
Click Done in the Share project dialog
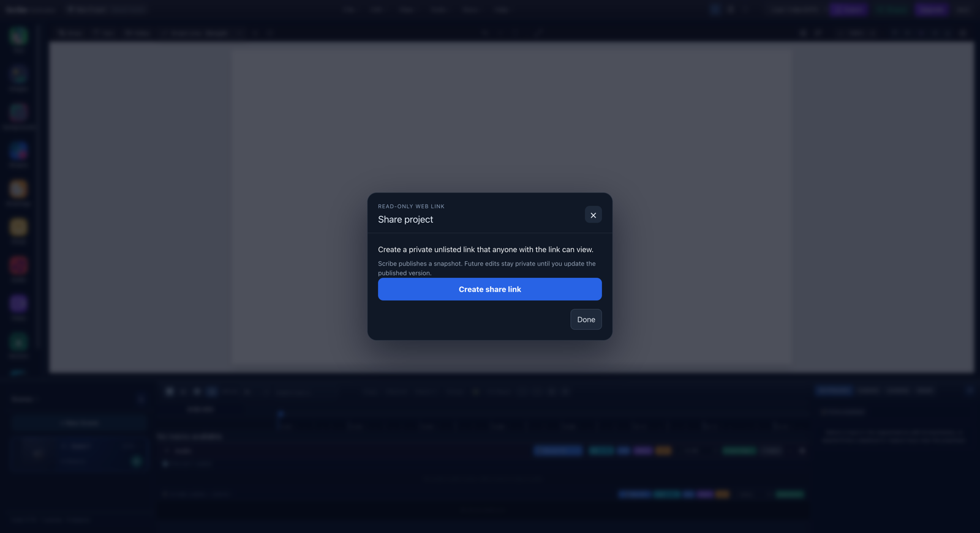click(586, 319)
